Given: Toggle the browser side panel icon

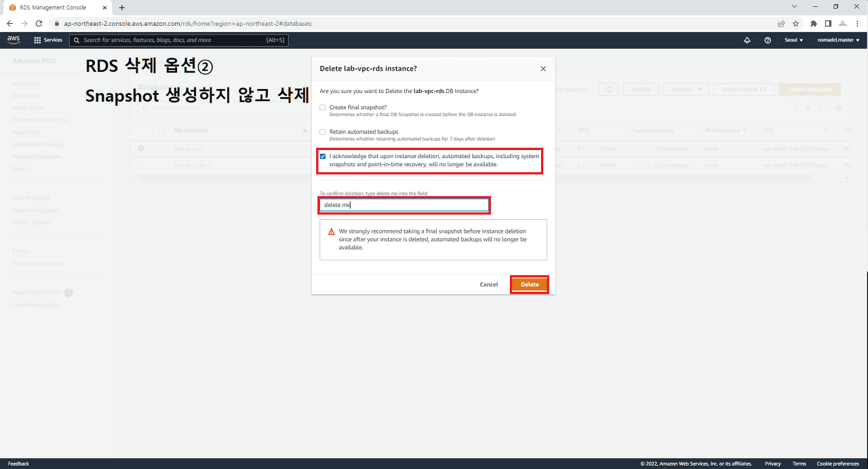Looking at the screenshot, I should click(827, 23).
